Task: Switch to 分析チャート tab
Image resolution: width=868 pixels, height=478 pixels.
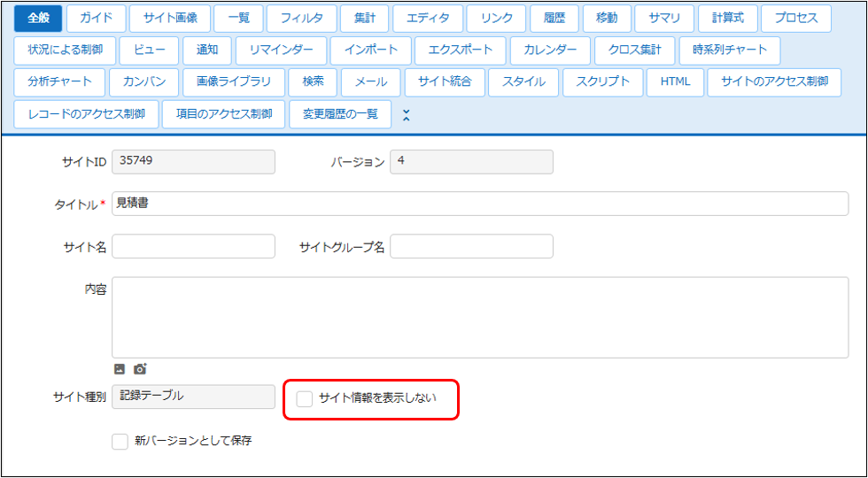Action: click(60, 81)
